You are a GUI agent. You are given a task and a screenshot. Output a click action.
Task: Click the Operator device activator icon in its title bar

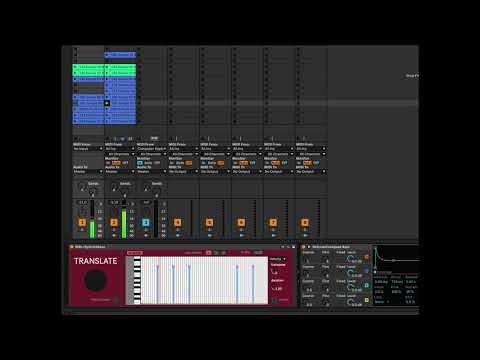pos(304,247)
